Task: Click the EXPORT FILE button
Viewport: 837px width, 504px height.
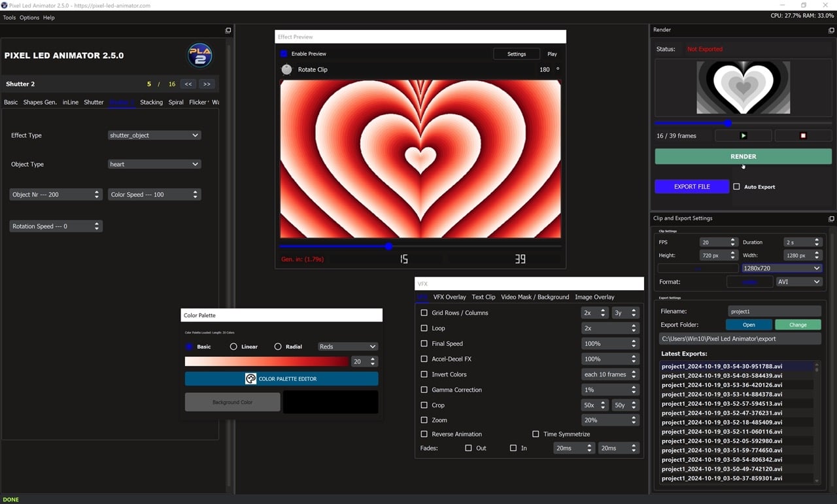Action: coord(691,186)
